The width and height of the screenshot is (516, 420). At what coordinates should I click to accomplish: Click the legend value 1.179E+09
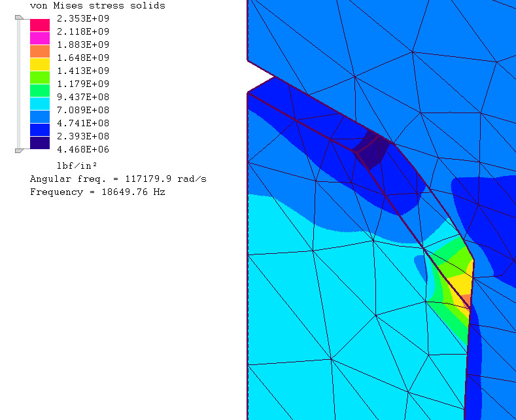pos(83,84)
